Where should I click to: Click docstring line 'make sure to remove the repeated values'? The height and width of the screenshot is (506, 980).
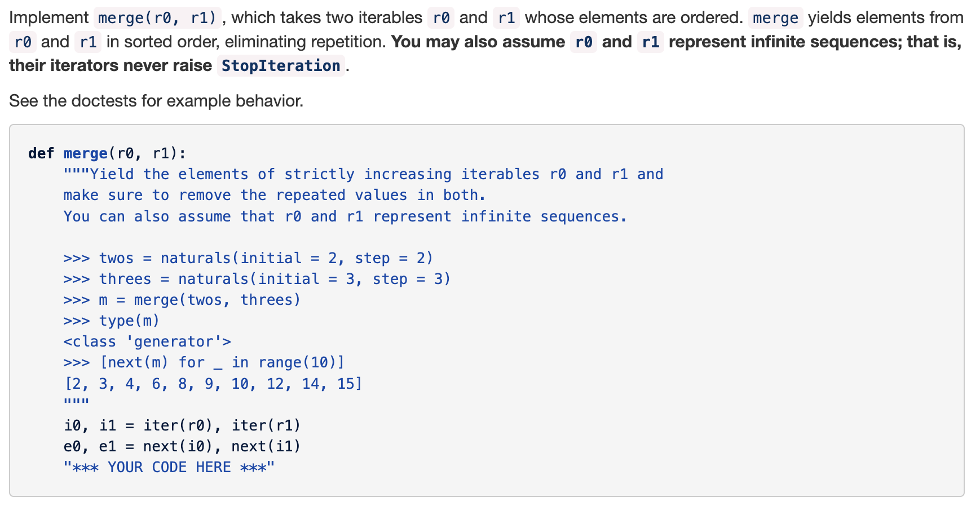point(275,195)
